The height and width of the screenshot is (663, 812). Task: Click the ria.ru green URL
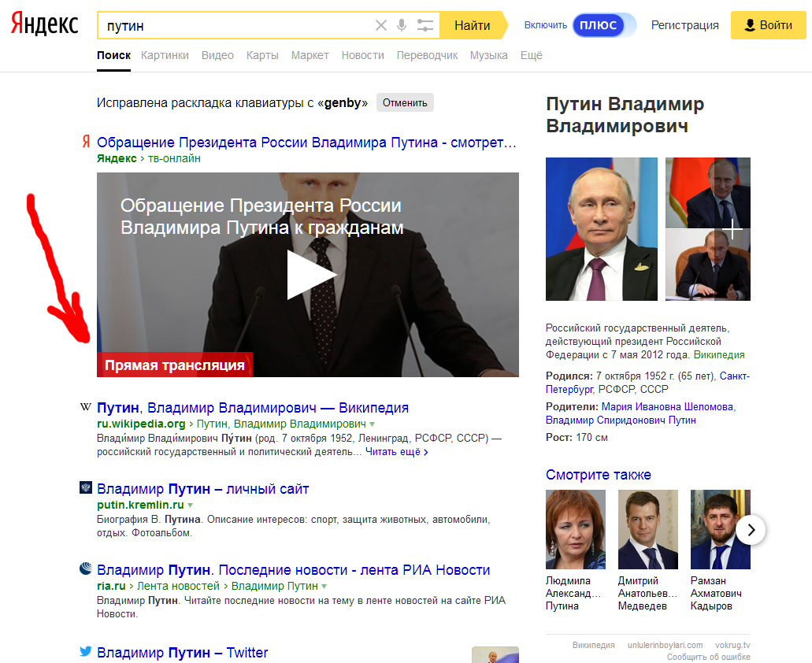point(111,586)
